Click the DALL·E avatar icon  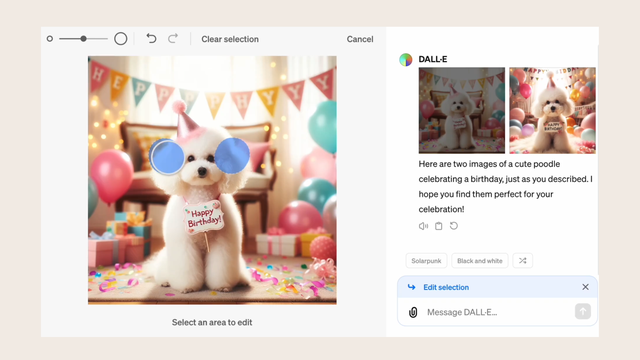[406, 60]
